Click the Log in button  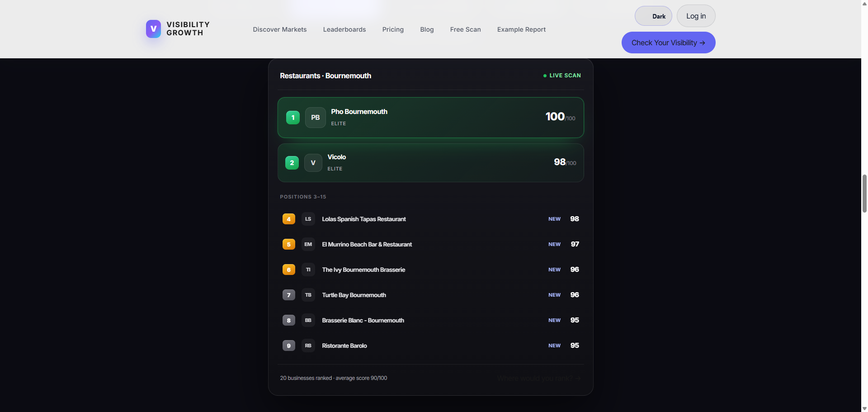pyautogui.click(x=696, y=16)
